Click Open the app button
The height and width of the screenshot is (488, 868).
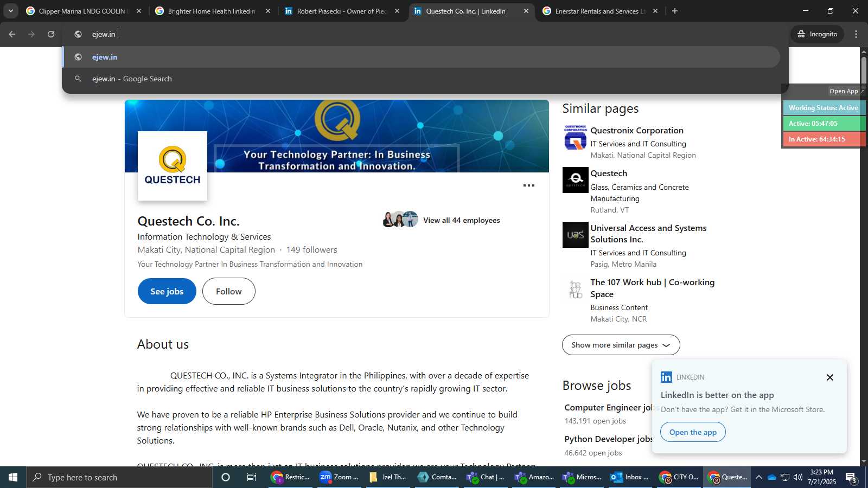tap(693, 432)
